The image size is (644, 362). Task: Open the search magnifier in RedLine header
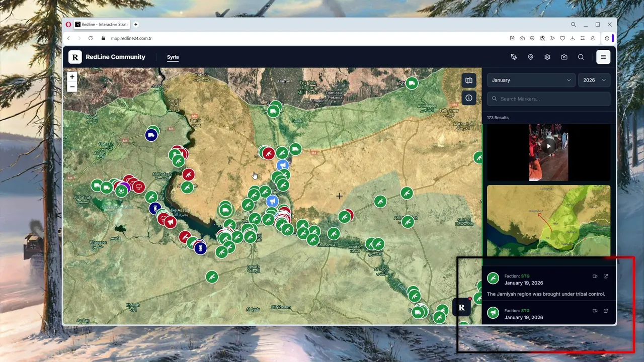581,57
